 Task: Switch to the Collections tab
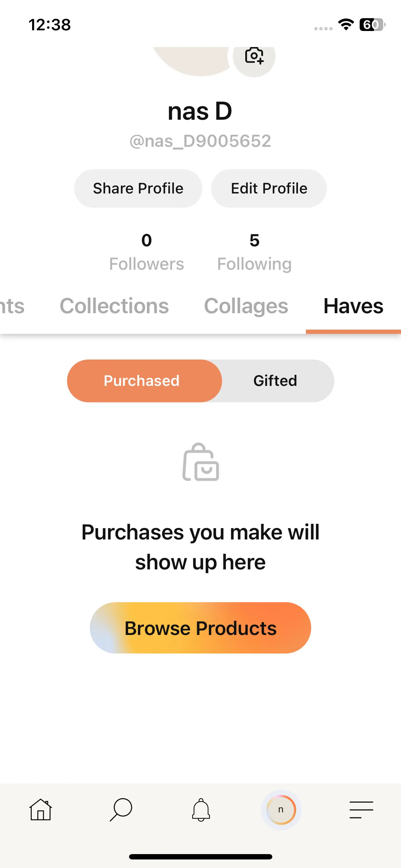pos(114,306)
